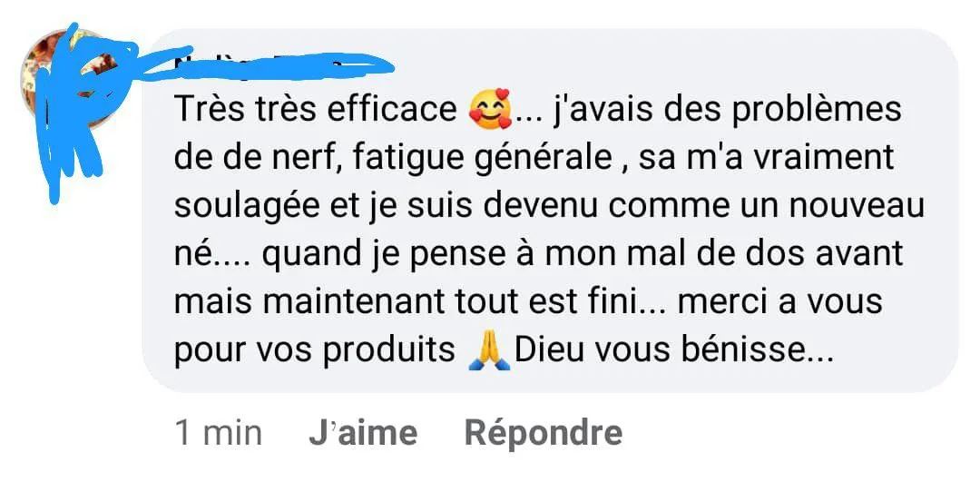Open the 1 min timestamp link

point(218,433)
